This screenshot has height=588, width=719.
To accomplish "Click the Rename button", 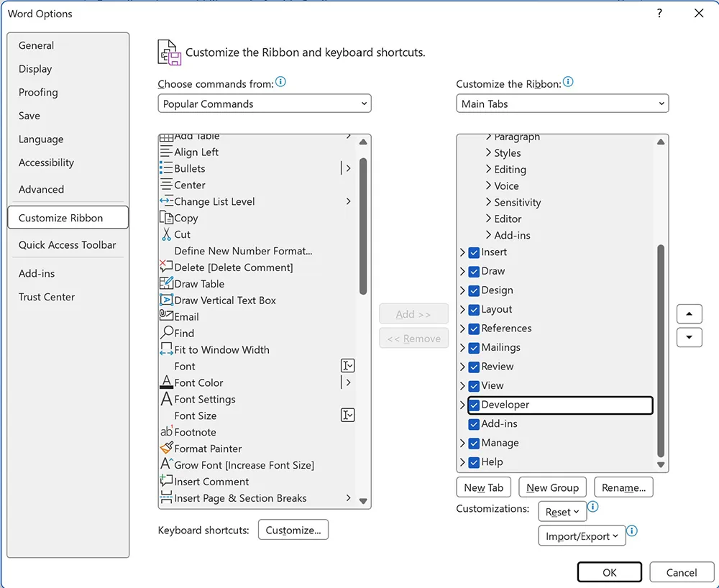I will click(x=623, y=487).
